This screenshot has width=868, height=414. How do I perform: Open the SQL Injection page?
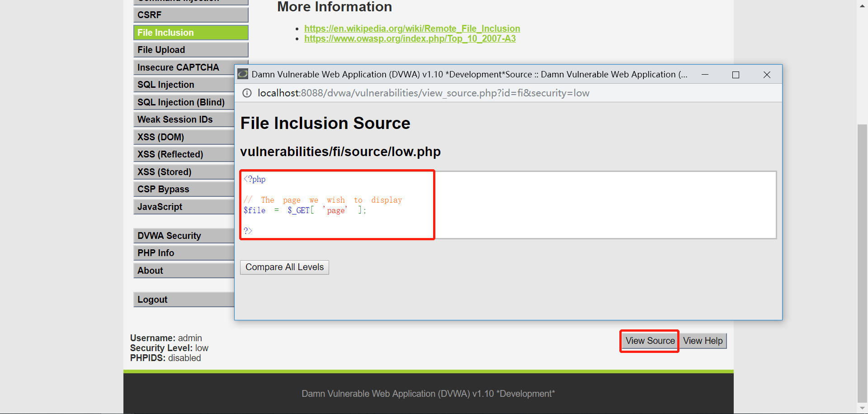[x=184, y=85]
